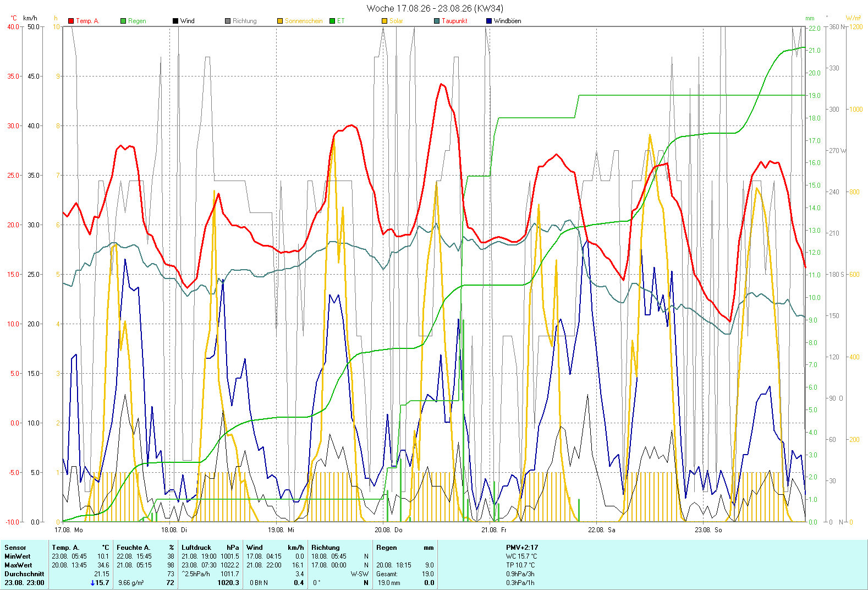Click the yellow Sonnenschein legend swatch
The width and height of the screenshot is (868, 590).
[280, 21]
